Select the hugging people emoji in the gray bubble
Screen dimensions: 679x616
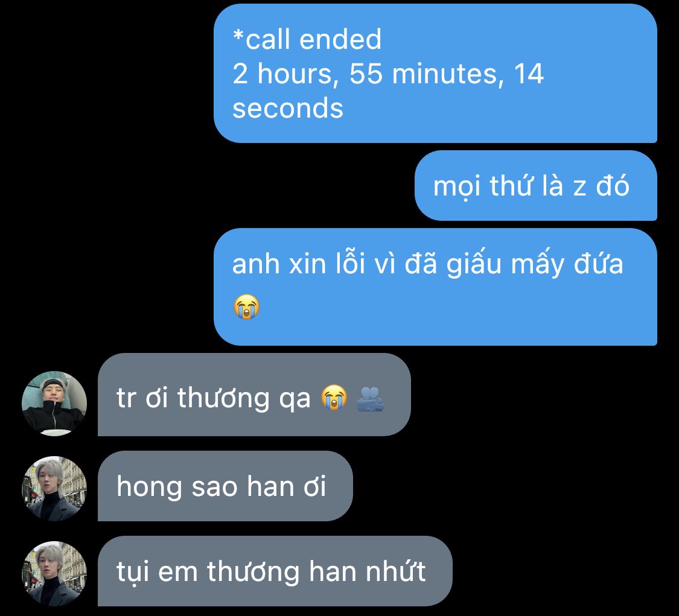[370, 398]
